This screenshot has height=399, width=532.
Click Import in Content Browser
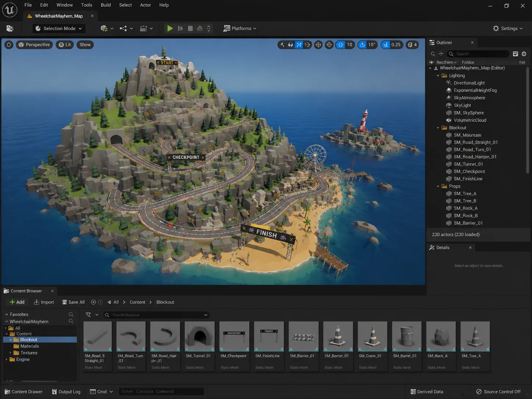[44, 302]
